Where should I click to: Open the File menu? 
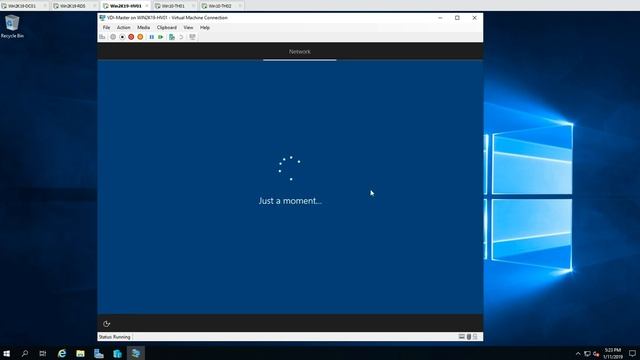[x=107, y=27]
